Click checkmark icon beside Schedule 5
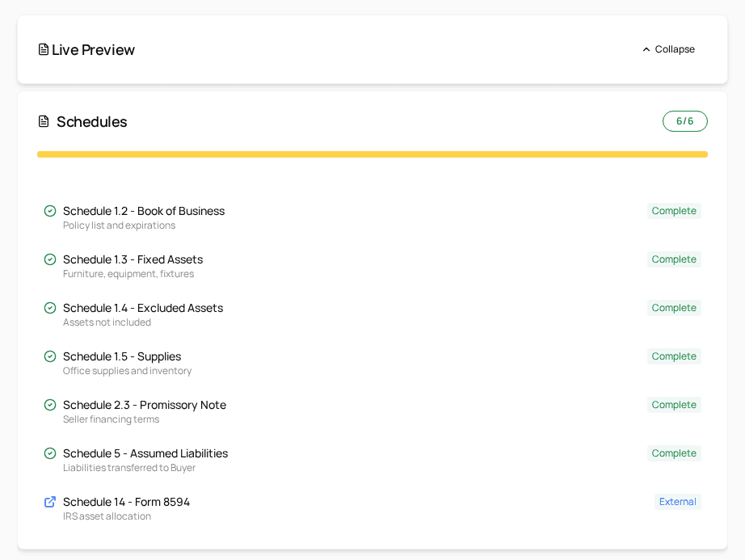The height and width of the screenshot is (560, 745). point(50,453)
